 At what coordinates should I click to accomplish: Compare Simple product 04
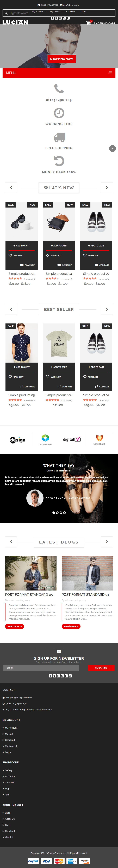[x=65, y=265]
